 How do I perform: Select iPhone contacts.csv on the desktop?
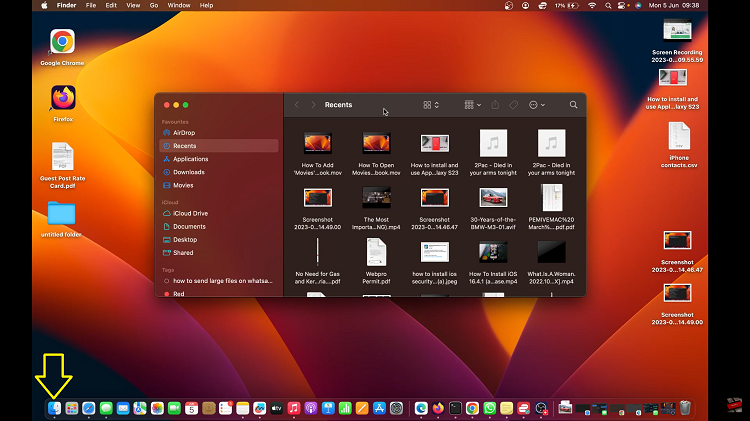[679, 144]
